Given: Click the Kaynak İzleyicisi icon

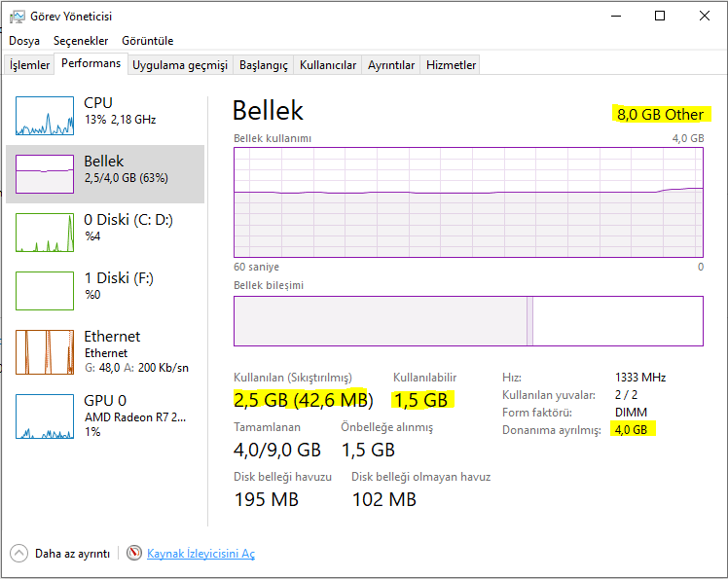Looking at the screenshot, I should click(134, 553).
